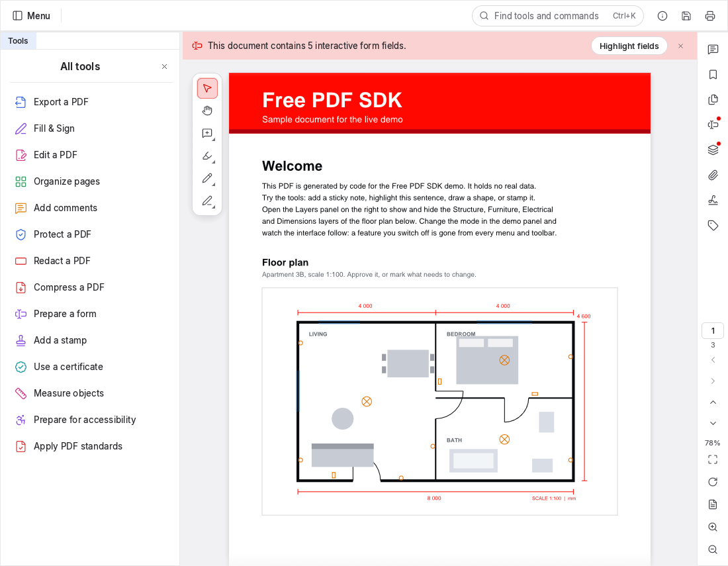Viewport: 728px width, 566px height.
Task: Click the BATH label in floor plan
Action: pyautogui.click(x=454, y=440)
